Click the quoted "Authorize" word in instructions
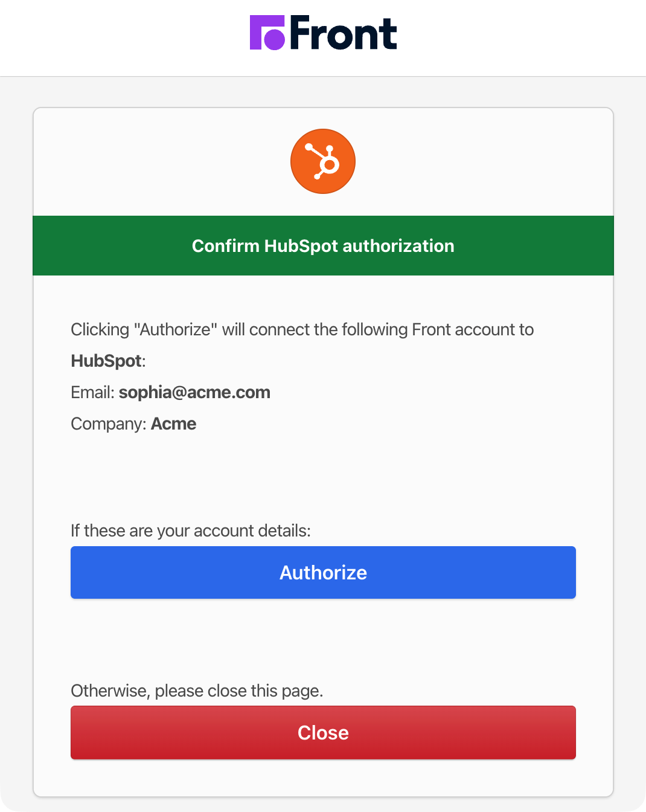The image size is (646, 812). (x=175, y=329)
